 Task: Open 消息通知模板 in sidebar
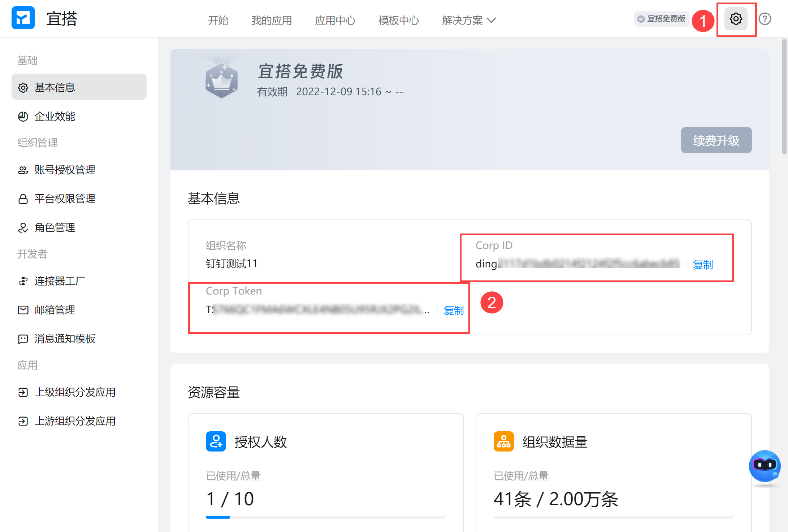click(65, 339)
